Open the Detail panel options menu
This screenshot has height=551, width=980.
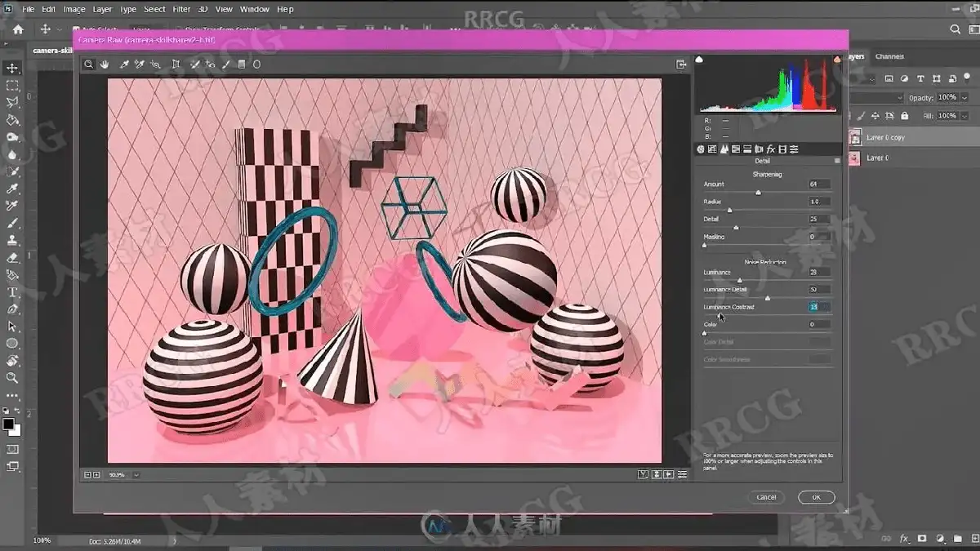(x=837, y=162)
